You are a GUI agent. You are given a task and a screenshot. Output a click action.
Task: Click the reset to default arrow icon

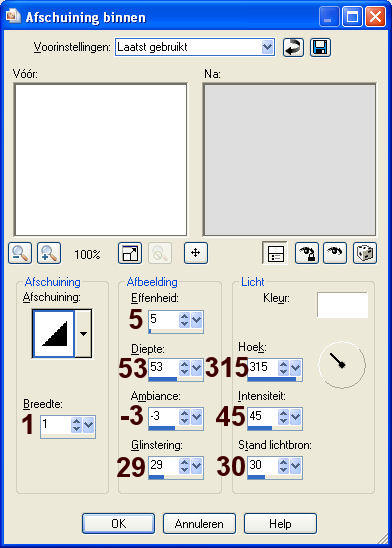pyautogui.click(x=293, y=47)
